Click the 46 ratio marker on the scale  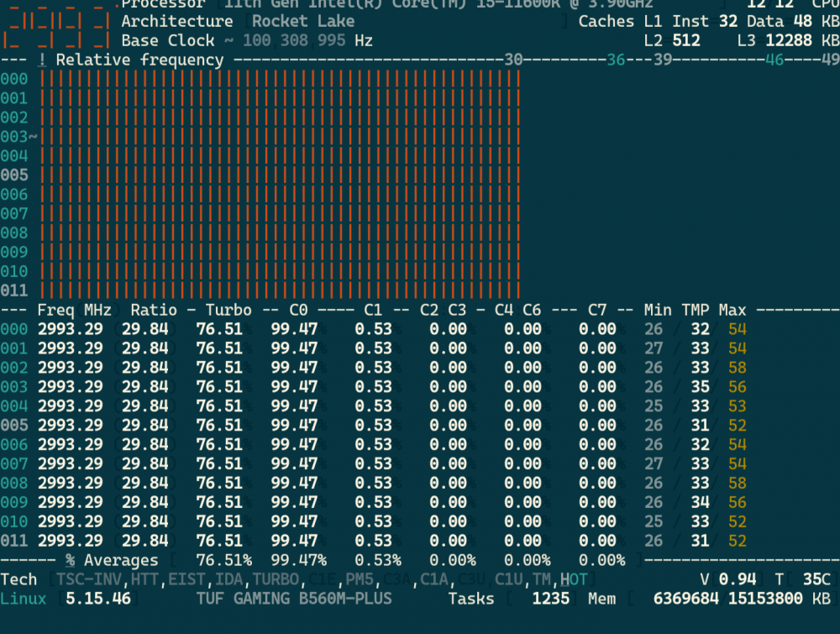(774, 60)
